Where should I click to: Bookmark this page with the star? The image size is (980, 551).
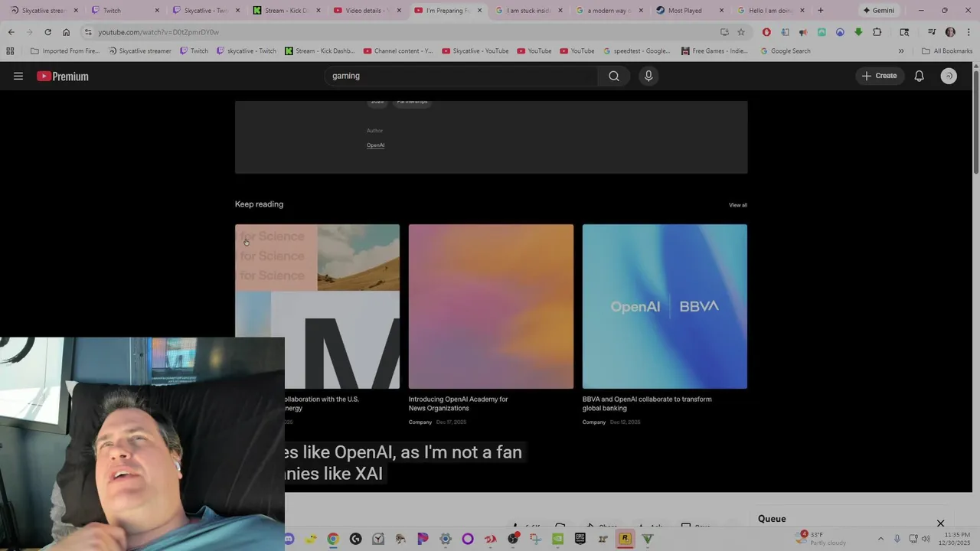(741, 32)
